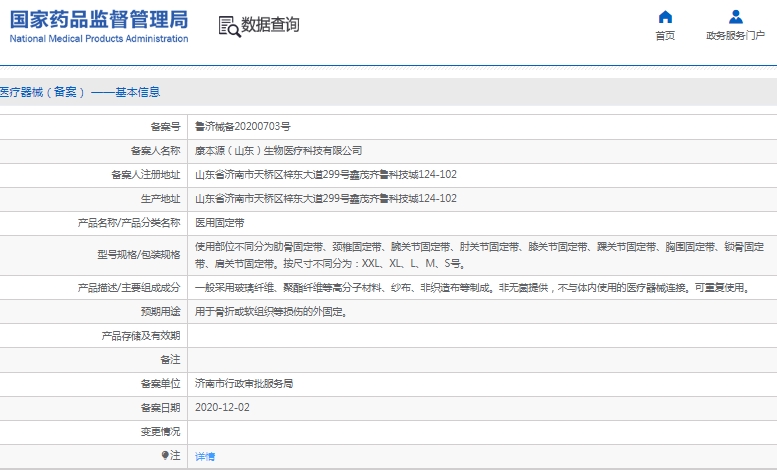Click the 数据查询 search document icon
The width and height of the screenshot is (777, 476).
coord(229,26)
